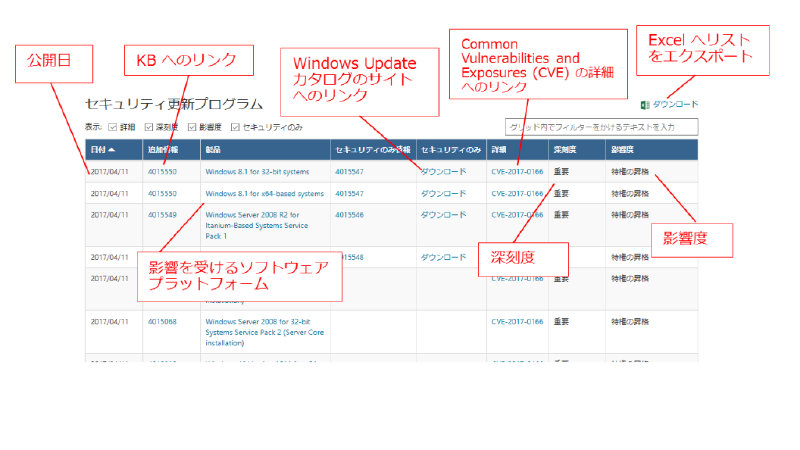Toggle the セキュリティのみ checkbox
The width and height of the screenshot is (800, 450).
pos(235,127)
